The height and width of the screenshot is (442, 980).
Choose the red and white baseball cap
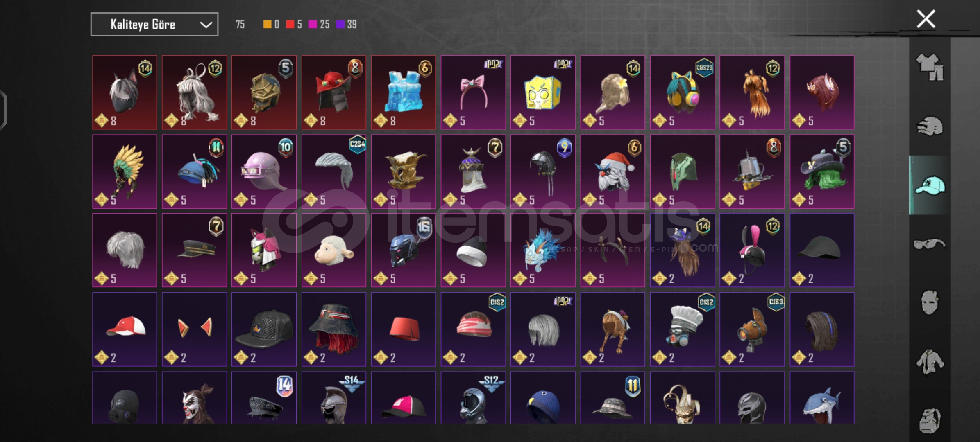(x=125, y=329)
